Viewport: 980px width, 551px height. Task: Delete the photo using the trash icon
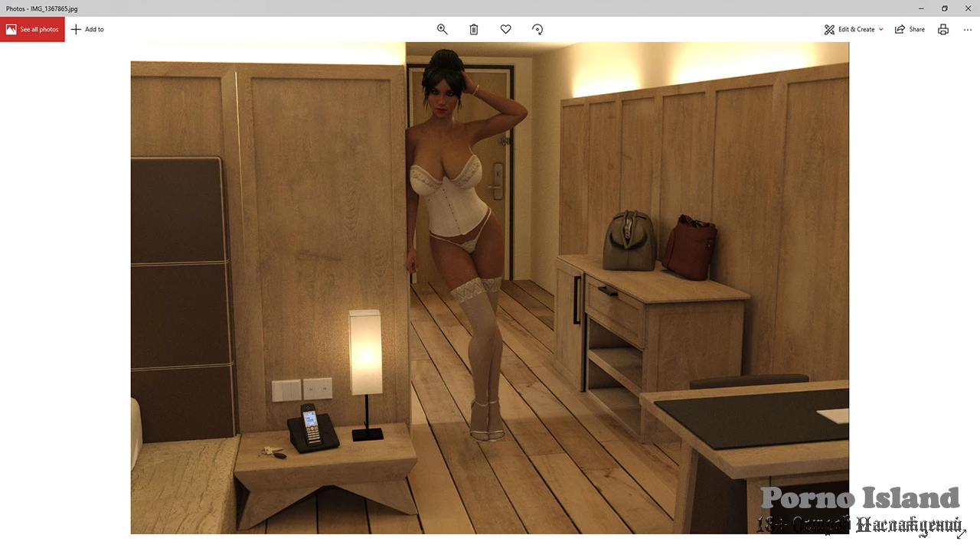click(x=474, y=29)
